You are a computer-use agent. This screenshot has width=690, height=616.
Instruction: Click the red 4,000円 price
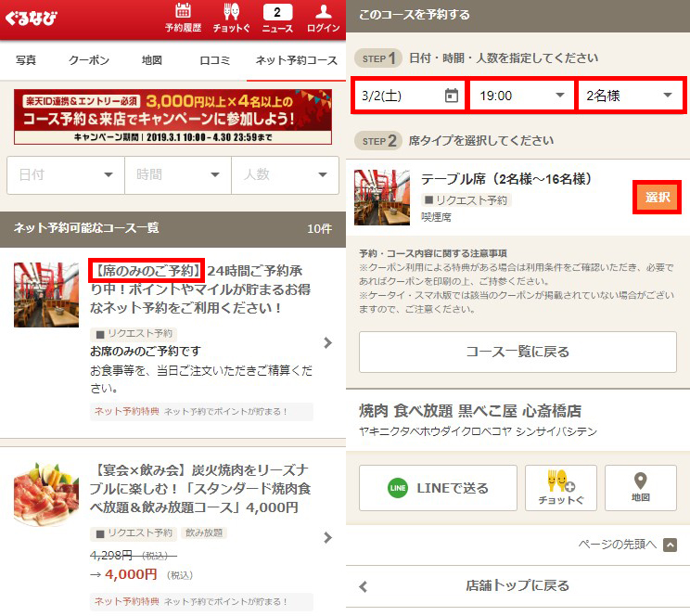131,574
